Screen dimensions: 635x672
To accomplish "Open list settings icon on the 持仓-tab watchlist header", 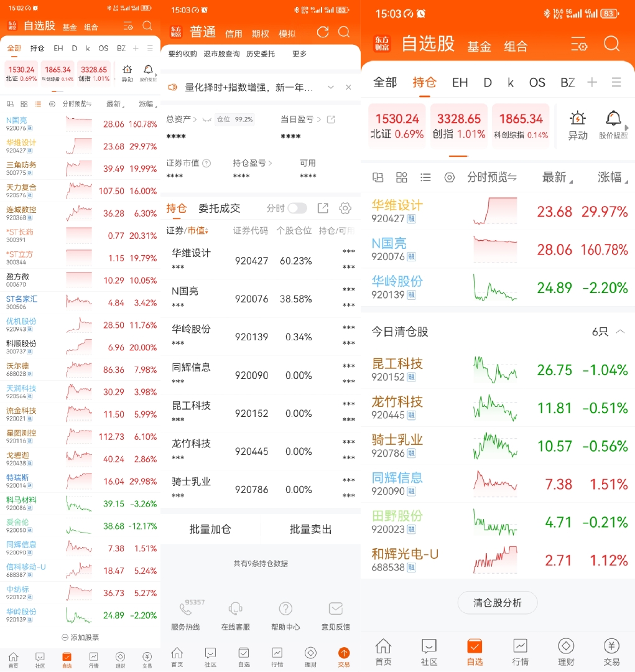I will (579, 44).
